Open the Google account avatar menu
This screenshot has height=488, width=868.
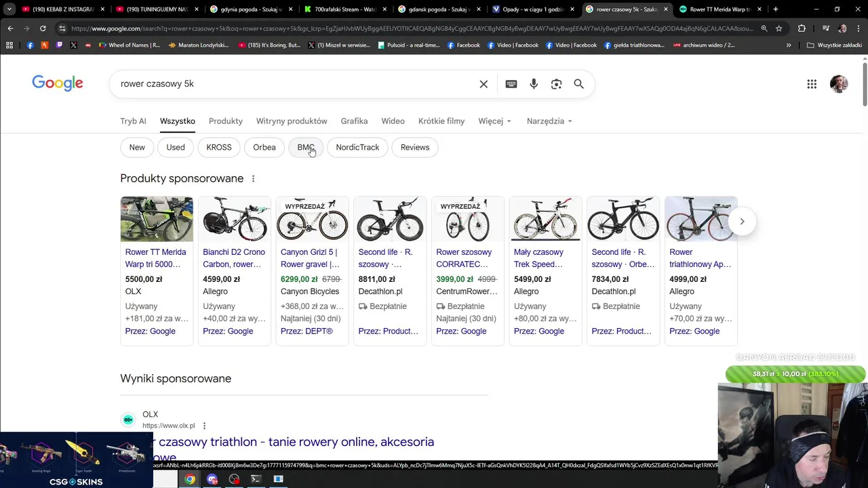[x=839, y=84]
